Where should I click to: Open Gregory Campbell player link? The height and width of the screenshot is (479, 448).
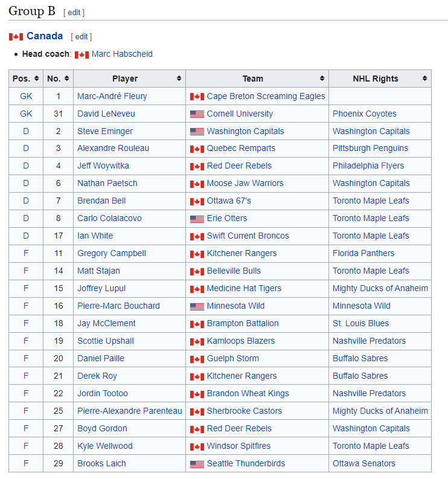[x=112, y=253]
